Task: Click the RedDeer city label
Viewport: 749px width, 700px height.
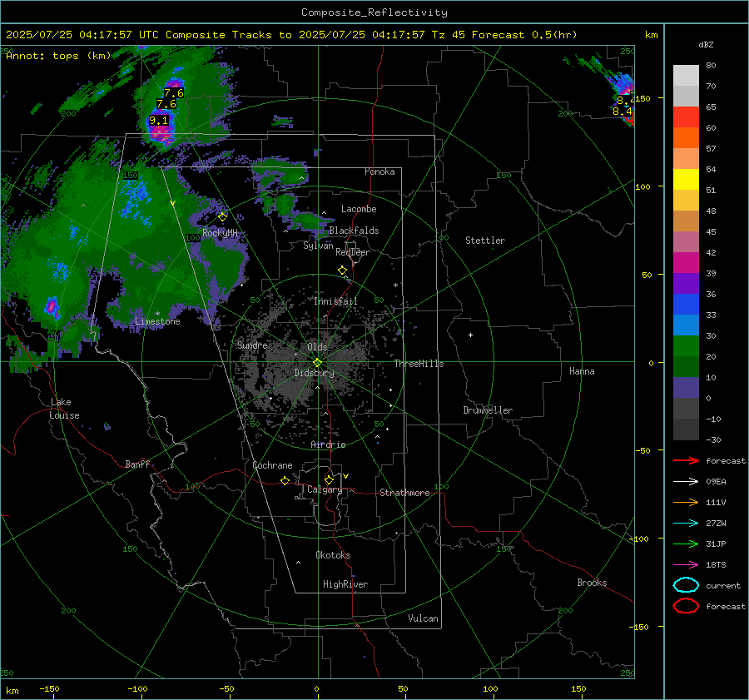Action: click(x=353, y=252)
